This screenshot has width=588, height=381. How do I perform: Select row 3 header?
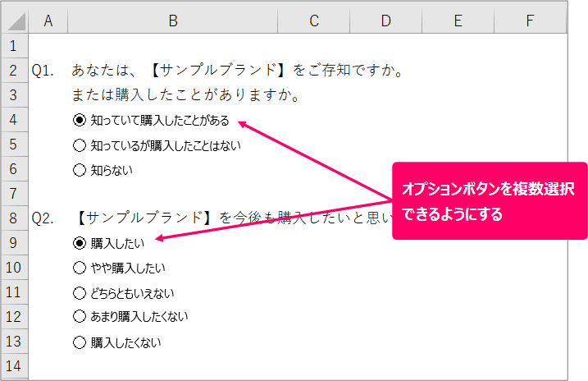[x=14, y=95]
